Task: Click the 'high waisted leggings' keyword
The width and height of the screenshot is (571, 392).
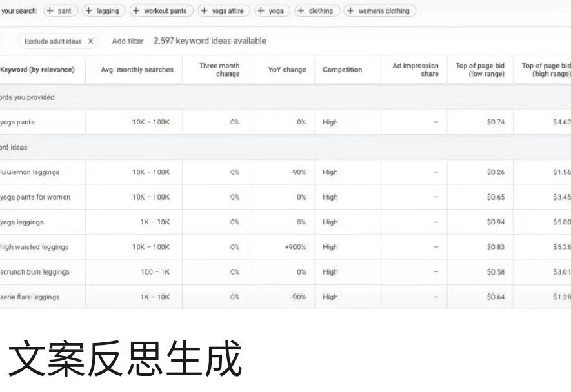Action: click(30, 247)
